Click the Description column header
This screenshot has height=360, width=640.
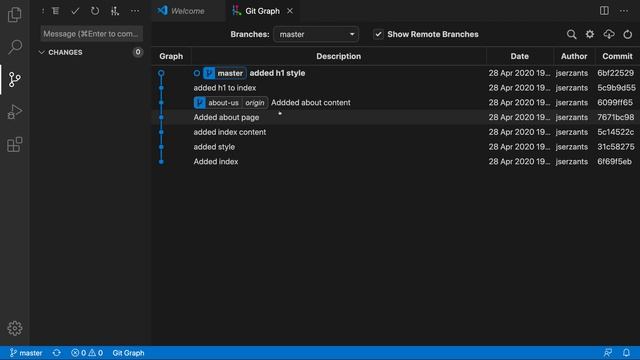coord(339,56)
